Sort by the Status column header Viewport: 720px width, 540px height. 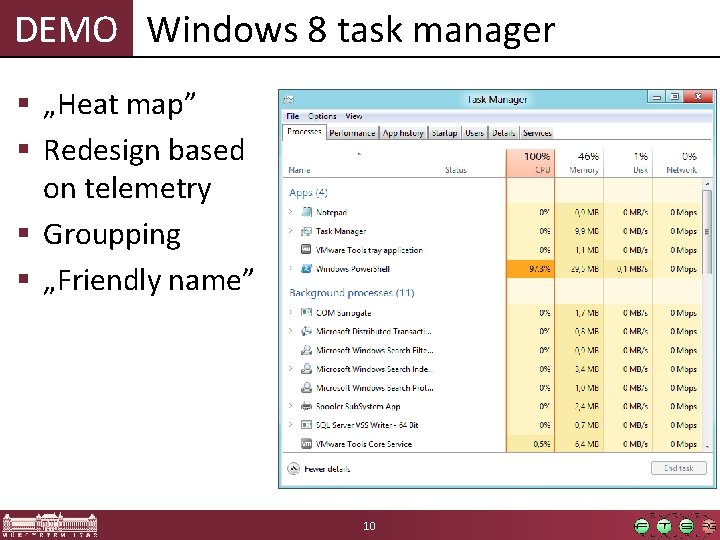coord(456,170)
